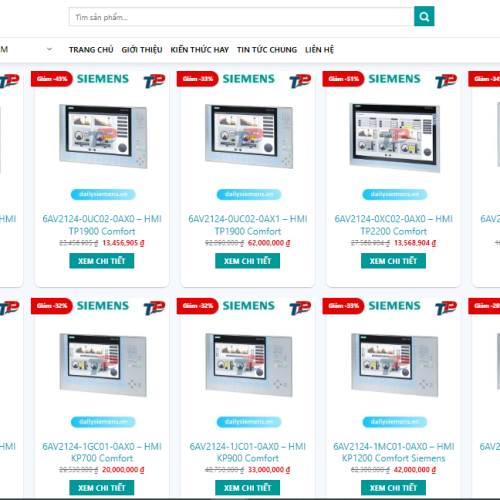500x500 pixels.
Task: Click the sale price 33,000,000 ₫
Action: coord(269,470)
